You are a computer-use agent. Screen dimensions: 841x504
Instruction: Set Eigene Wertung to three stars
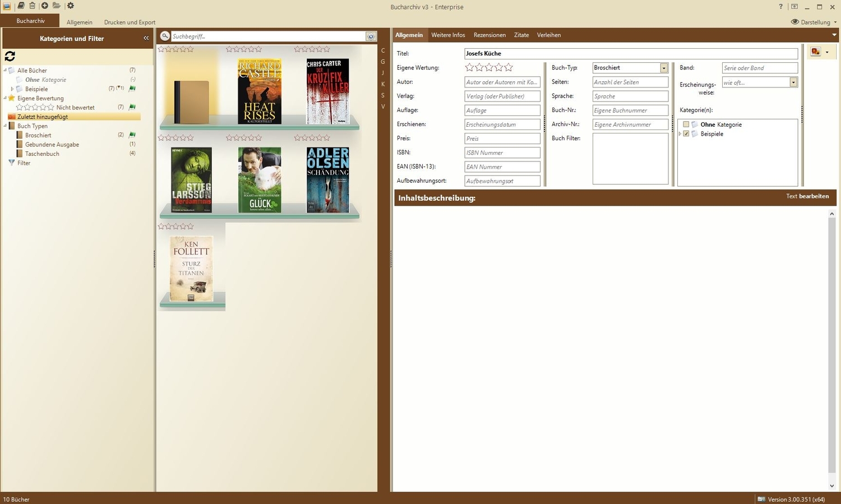(489, 67)
